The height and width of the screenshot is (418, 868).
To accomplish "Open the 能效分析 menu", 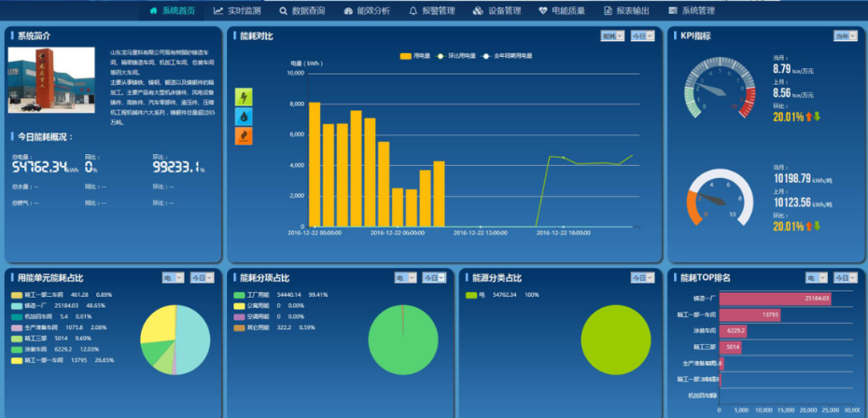I will 368,11.
